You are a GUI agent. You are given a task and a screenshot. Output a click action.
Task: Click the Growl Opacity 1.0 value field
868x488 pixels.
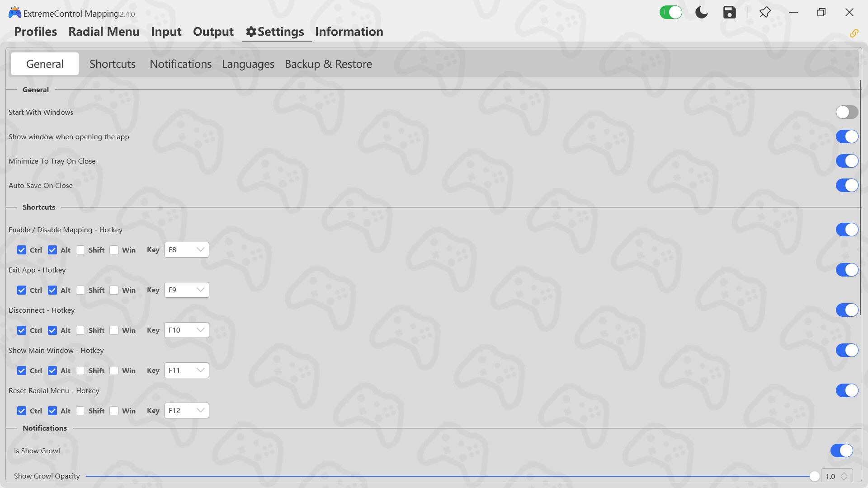(830, 476)
